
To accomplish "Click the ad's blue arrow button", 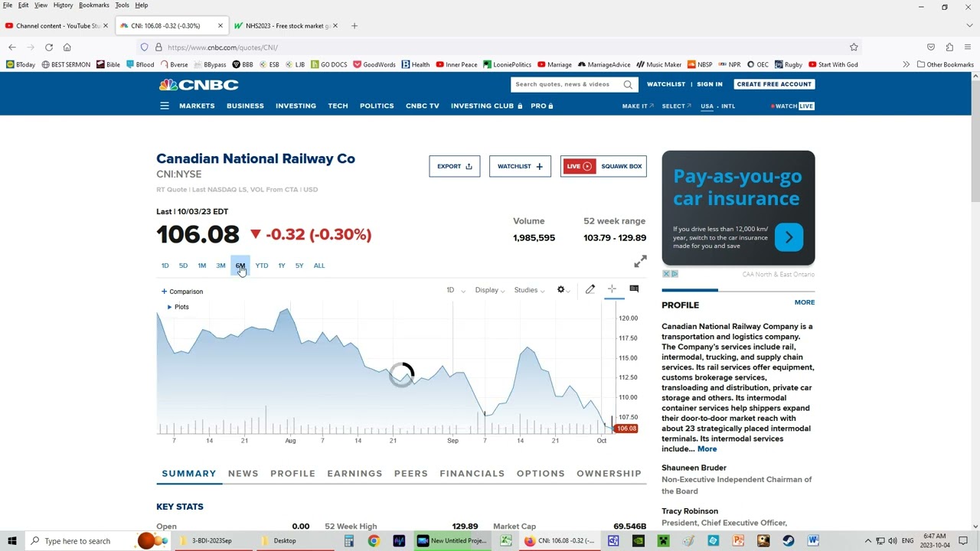I will [x=789, y=237].
